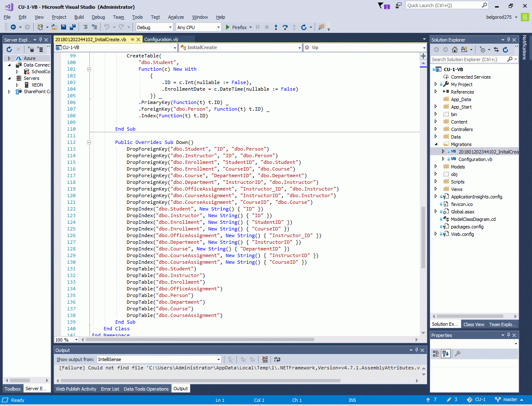The width and height of the screenshot is (532, 406).
Task: Click Sync with Active Document icon
Action: tap(496, 50)
